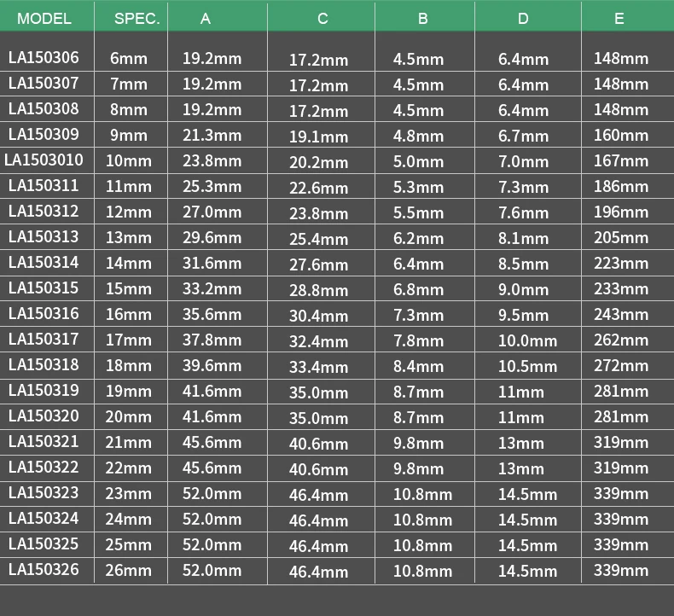Select model cell LA150312
674x616 pixels.
pyautogui.click(x=44, y=211)
